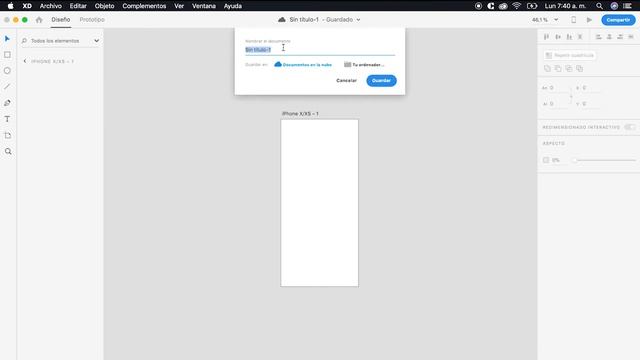Switch to the Prototipo tab
640x360 pixels.
coord(92,20)
